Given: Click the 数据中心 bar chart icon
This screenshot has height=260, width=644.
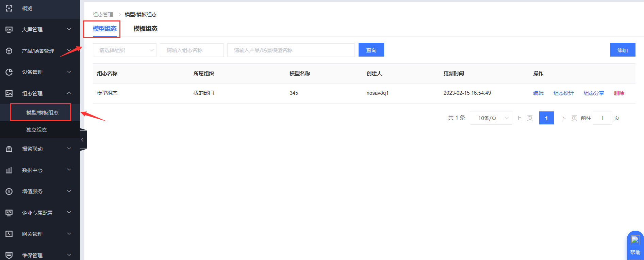Looking at the screenshot, I should [x=9, y=170].
